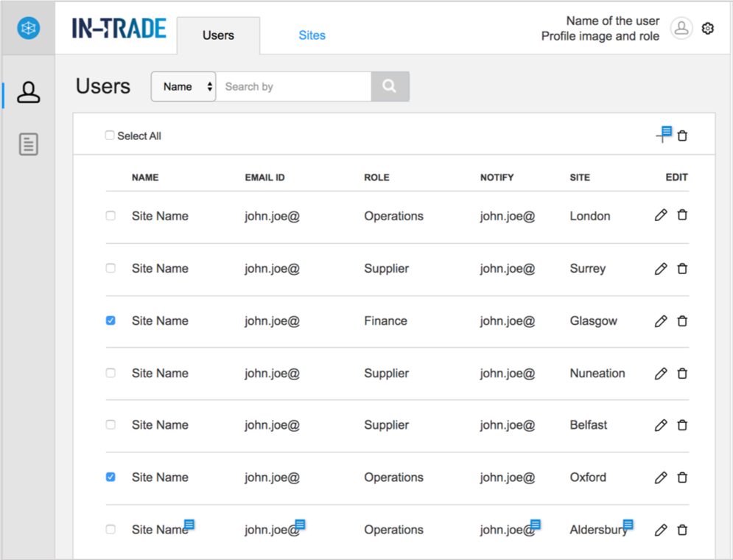Delete the Surrey user row
This screenshot has width=733, height=560.
click(x=682, y=268)
